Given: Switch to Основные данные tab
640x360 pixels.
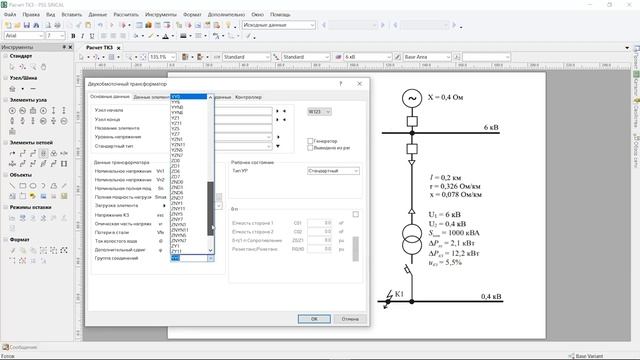Looking at the screenshot, I should [109, 97].
